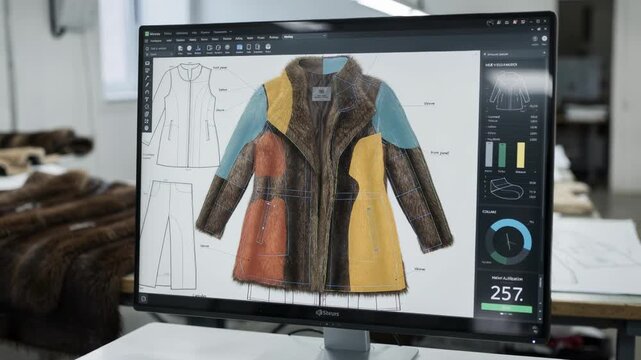This screenshot has height=360, width=641.
Task: Click the blue donut chart in right panel
Action: [x=508, y=242]
